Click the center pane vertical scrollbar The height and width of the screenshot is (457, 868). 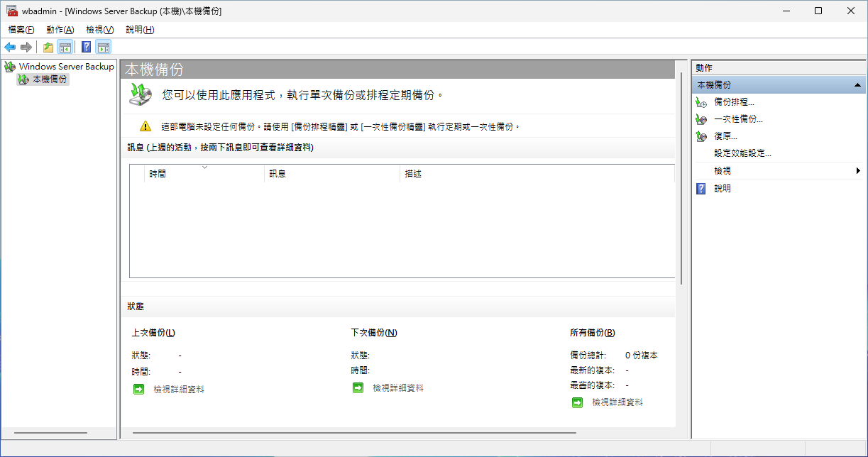[682, 177]
